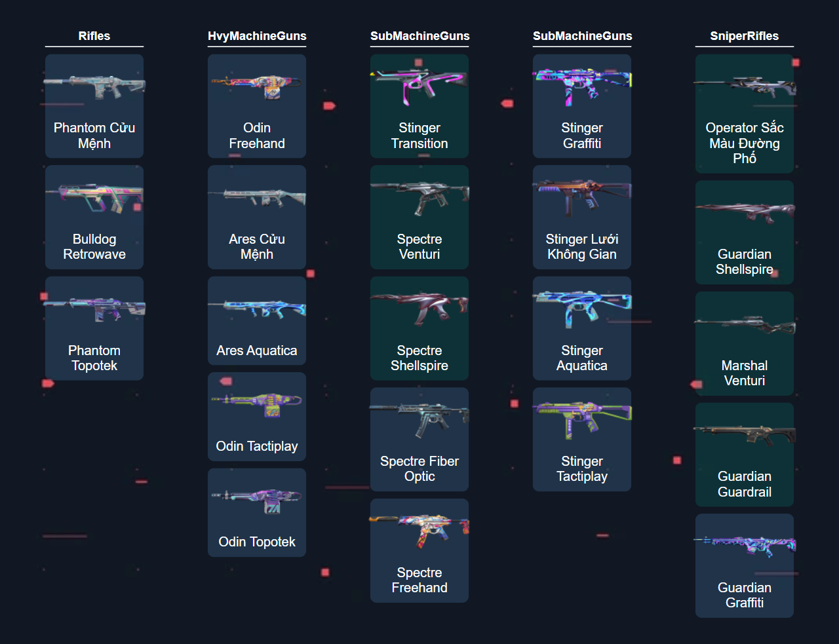Select the Odin Freehand gun icon
This screenshot has width=839, height=644.
pyautogui.click(x=257, y=86)
